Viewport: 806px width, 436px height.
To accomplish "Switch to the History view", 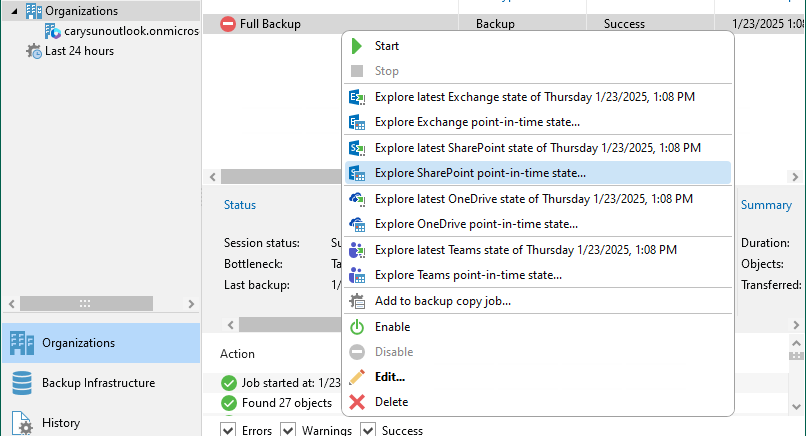I will tap(61, 423).
